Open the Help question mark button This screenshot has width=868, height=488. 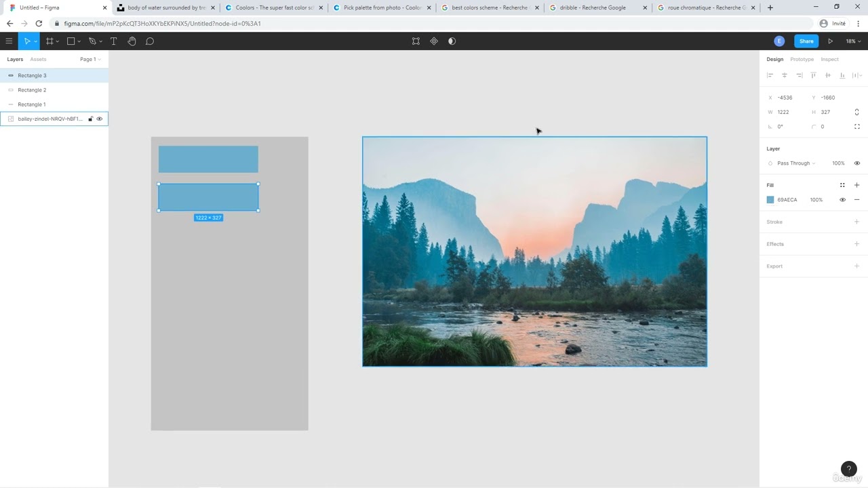pyautogui.click(x=848, y=469)
